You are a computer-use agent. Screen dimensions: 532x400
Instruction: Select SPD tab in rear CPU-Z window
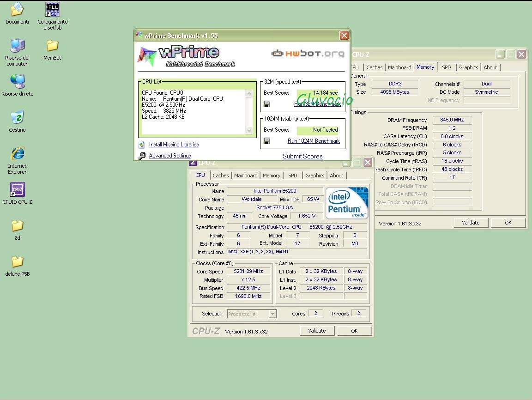point(447,67)
